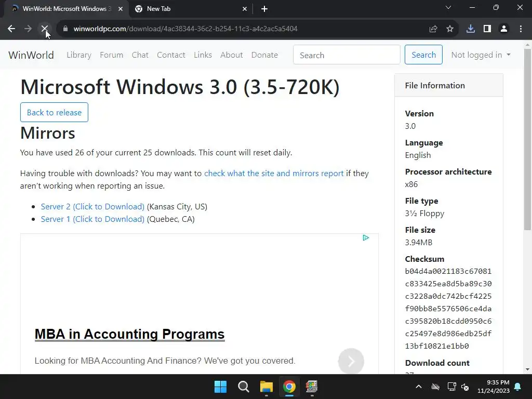
Task: Open the Library menu item
Action: click(79, 55)
